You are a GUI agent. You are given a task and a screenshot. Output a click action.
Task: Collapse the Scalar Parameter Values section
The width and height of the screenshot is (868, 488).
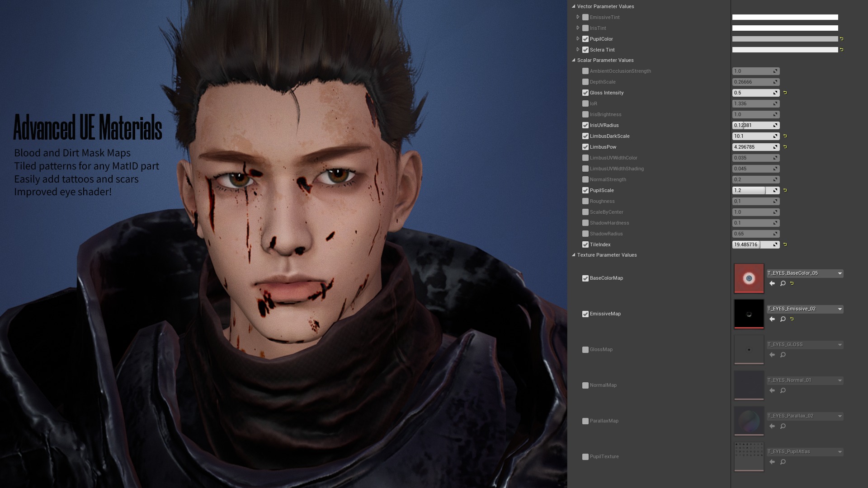pos(574,60)
